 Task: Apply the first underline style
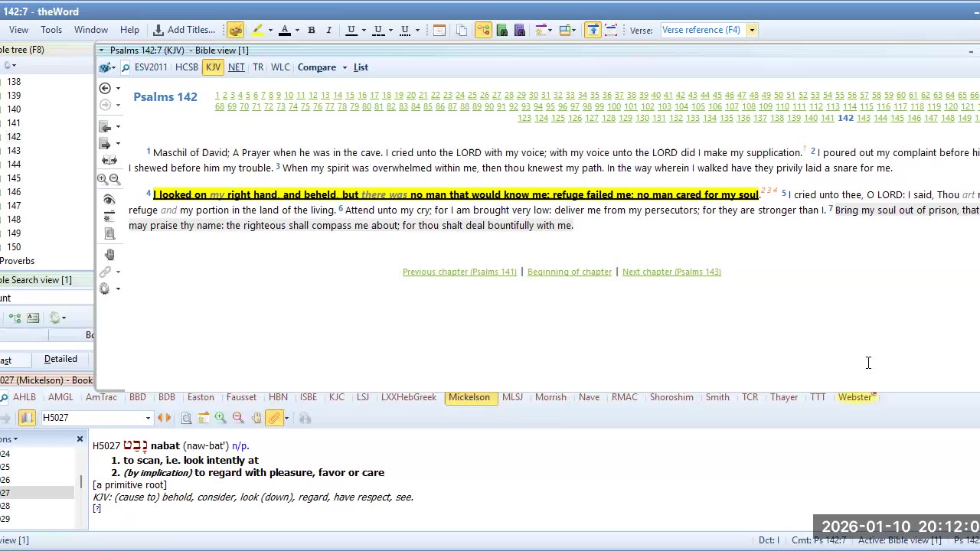point(351,30)
